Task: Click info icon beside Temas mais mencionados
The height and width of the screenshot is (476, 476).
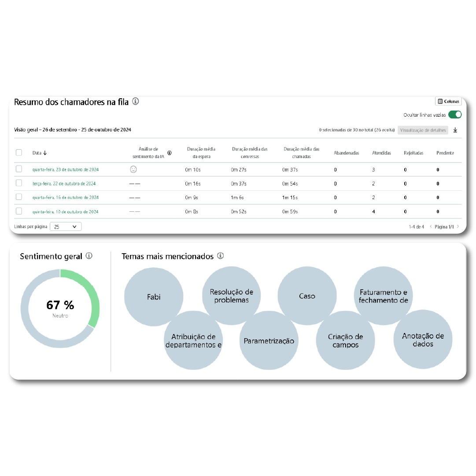Action: tap(220, 256)
